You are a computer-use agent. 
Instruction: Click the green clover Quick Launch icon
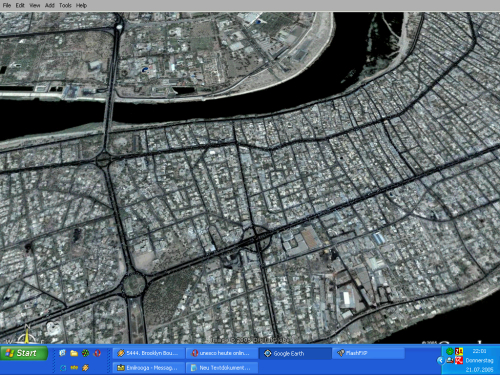[x=86, y=353]
